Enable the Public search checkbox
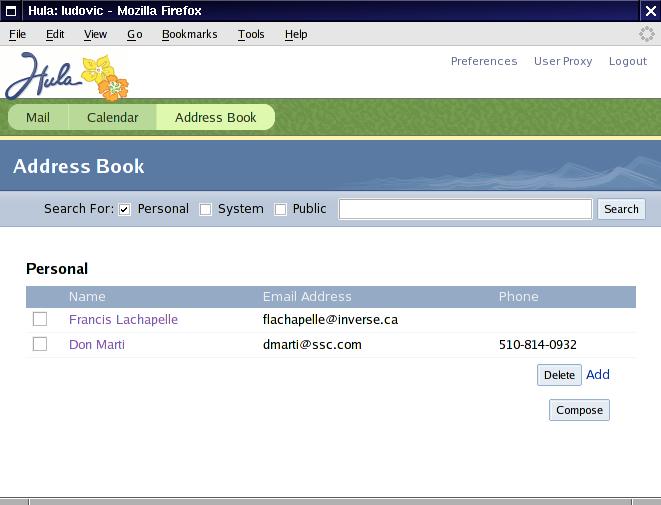The width and height of the screenshot is (661, 505). (x=280, y=210)
